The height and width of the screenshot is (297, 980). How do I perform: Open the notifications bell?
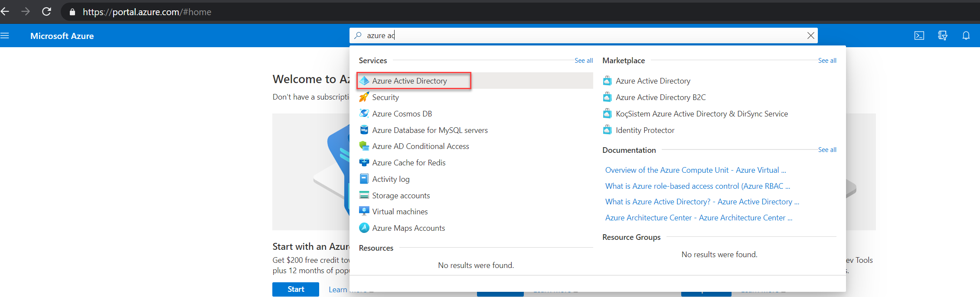pos(966,36)
